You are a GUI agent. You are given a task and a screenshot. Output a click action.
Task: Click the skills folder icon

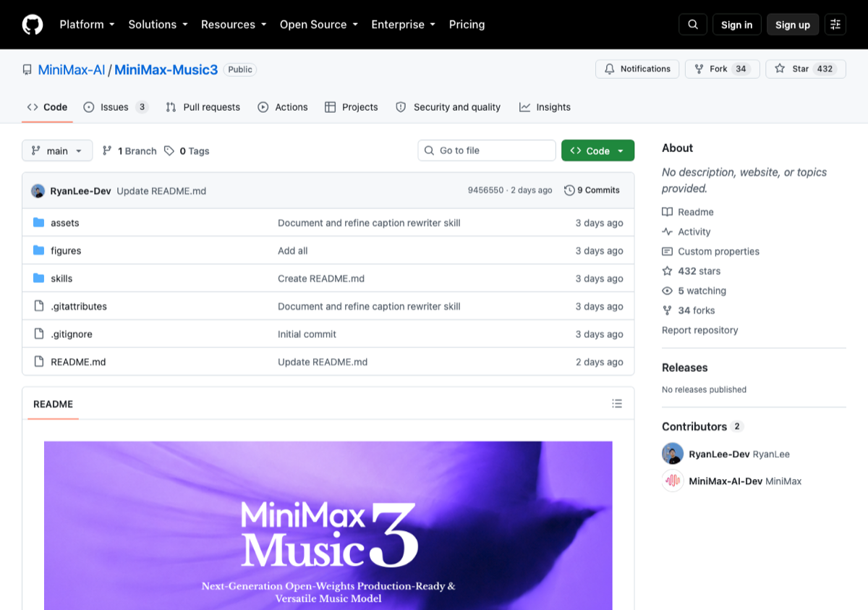pyautogui.click(x=39, y=279)
